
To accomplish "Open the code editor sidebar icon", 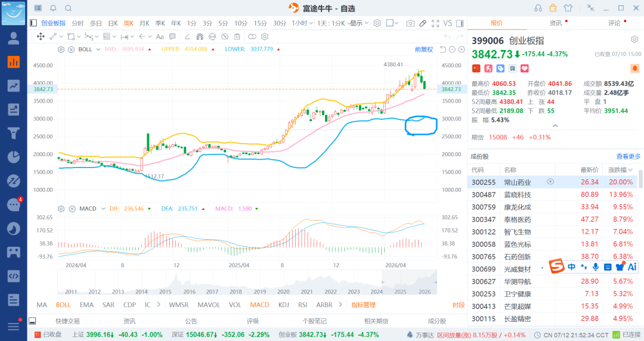I will coord(14,275).
